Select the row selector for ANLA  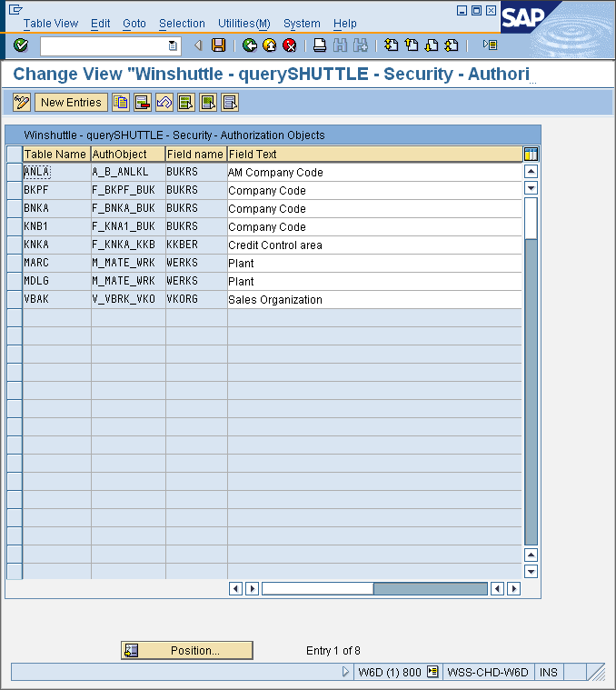(15, 172)
